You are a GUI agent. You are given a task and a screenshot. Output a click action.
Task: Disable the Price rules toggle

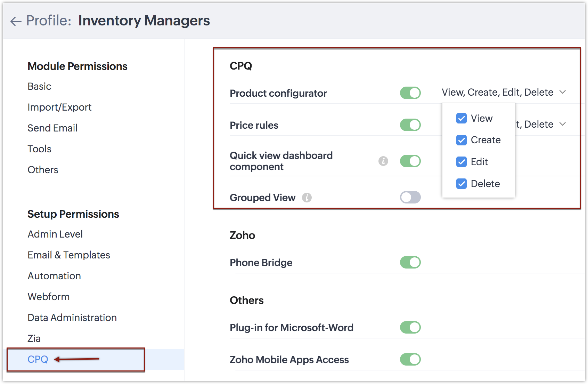[x=410, y=125]
